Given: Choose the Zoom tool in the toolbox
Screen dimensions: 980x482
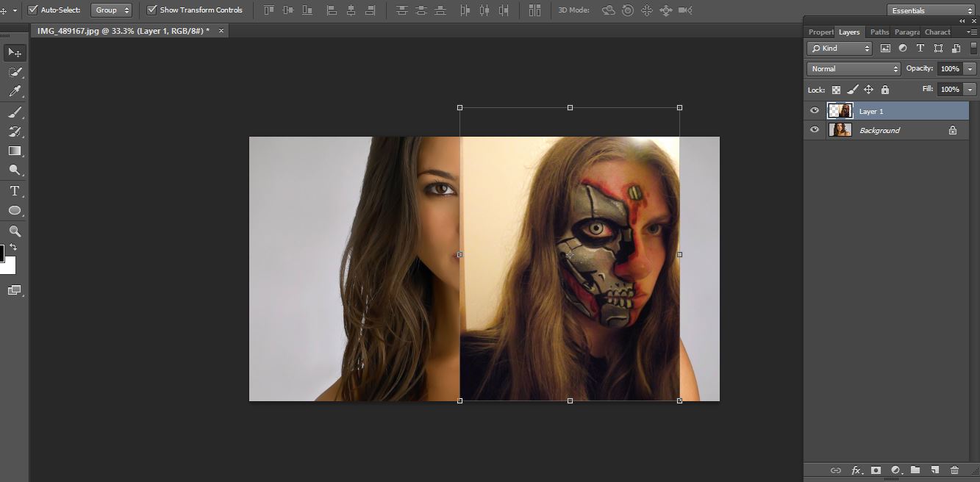Looking at the screenshot, I should [x=14, y=231].
